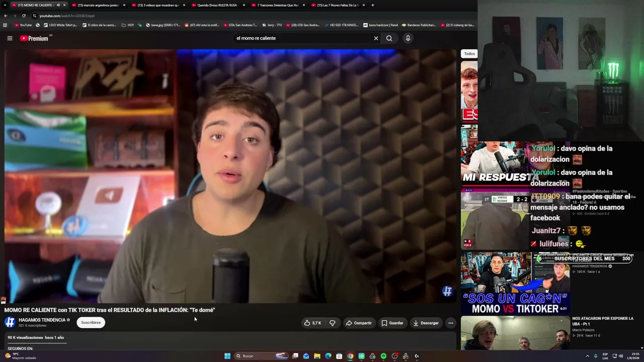
Task: Open File Explorer from the taskbar
Action: tap(317, 356)
